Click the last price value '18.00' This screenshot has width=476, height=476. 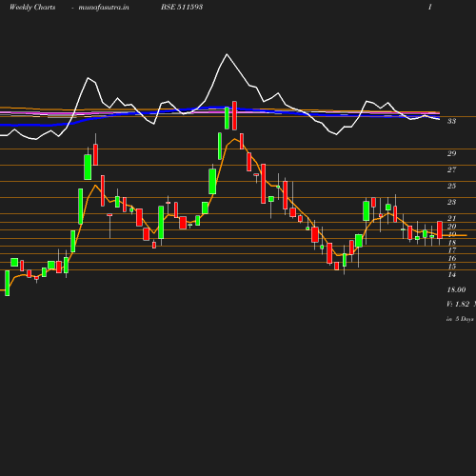pos(456,289)
